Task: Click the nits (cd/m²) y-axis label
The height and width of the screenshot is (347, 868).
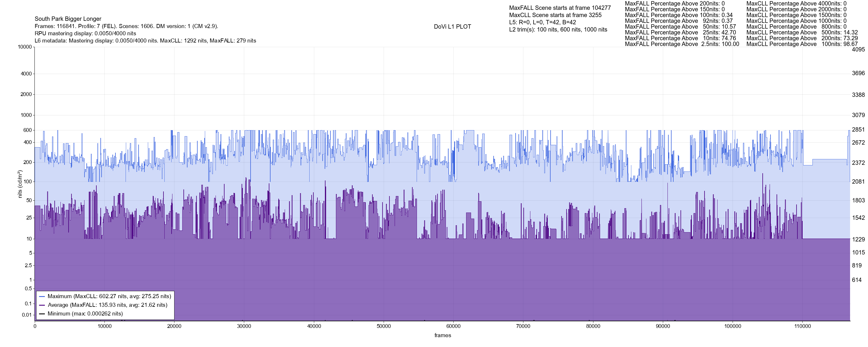Action: coord(20,184)
